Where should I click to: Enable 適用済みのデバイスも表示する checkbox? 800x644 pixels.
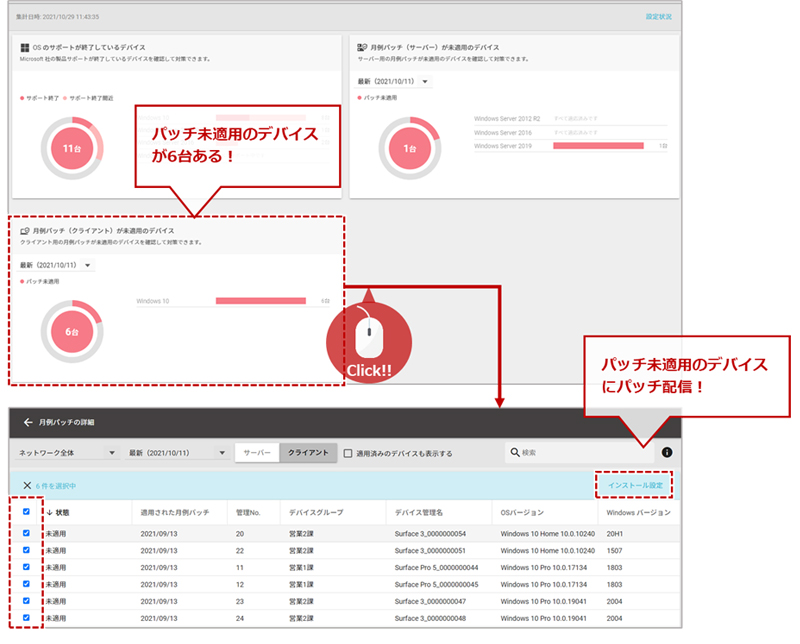pyautogui.click(x=348, y=453)
